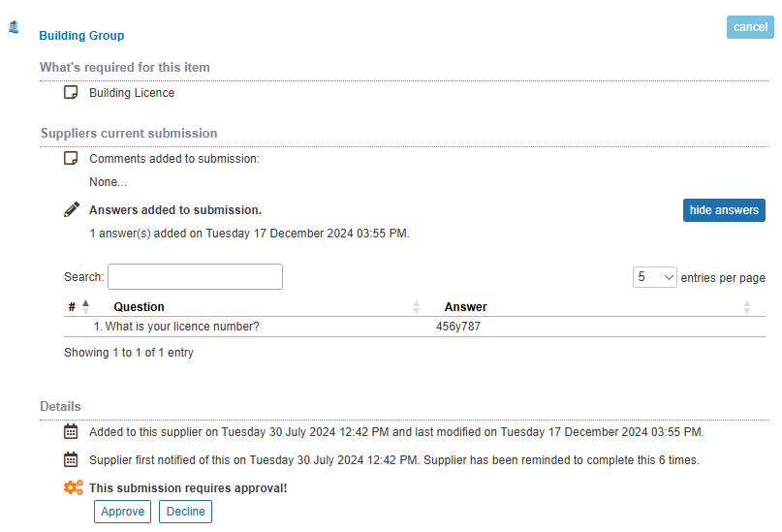Select the licence number question row
Image resolution: width=782 pixels, height=532 pixels.
pos(415,327)
